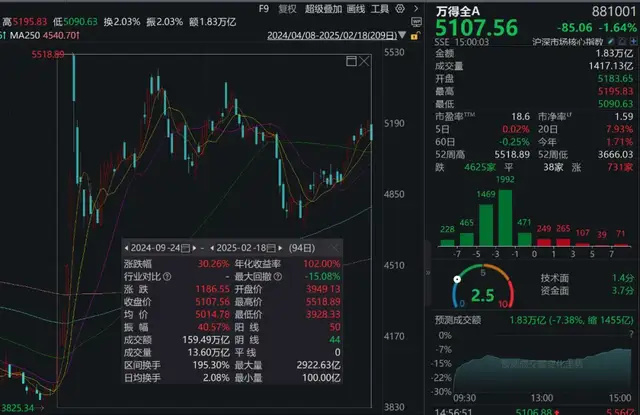Screen dimensions: 640x415
Task: Click the edit pencil icon beside 沪深市场核心指数
Action: click(611, 41)
